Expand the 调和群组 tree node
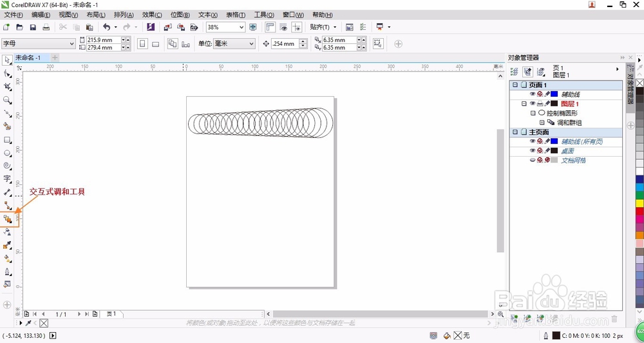Image resolution: width=644 pixels, height=343 pixels. [542, 122]
